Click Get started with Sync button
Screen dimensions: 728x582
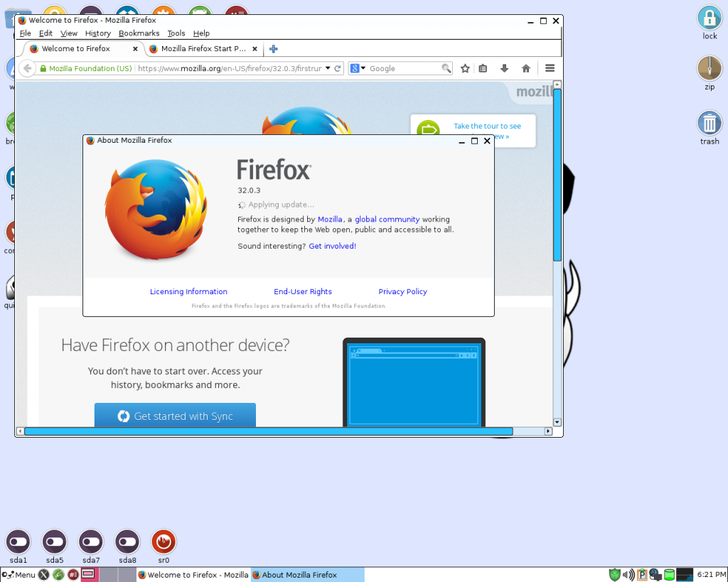(x=175, y=415)
